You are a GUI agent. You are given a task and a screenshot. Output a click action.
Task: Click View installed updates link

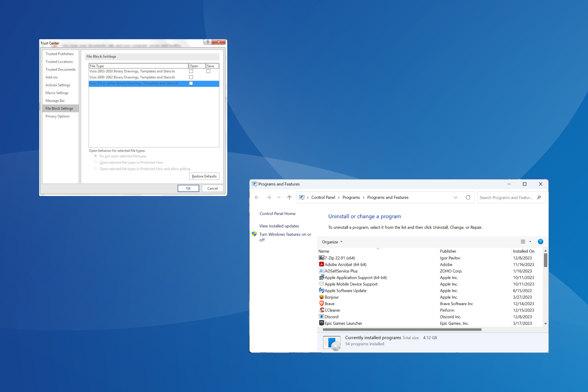pos(278,226)
